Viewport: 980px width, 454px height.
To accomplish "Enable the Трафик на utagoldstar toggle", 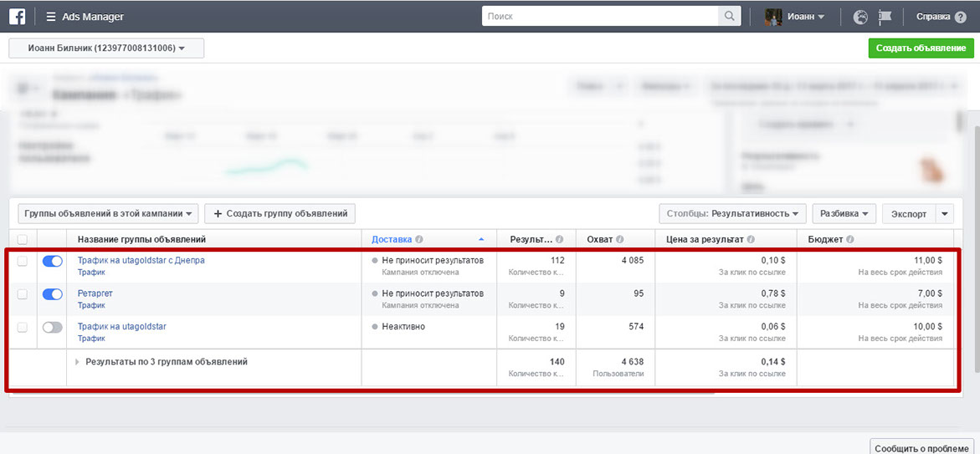I will click(52, 327).
